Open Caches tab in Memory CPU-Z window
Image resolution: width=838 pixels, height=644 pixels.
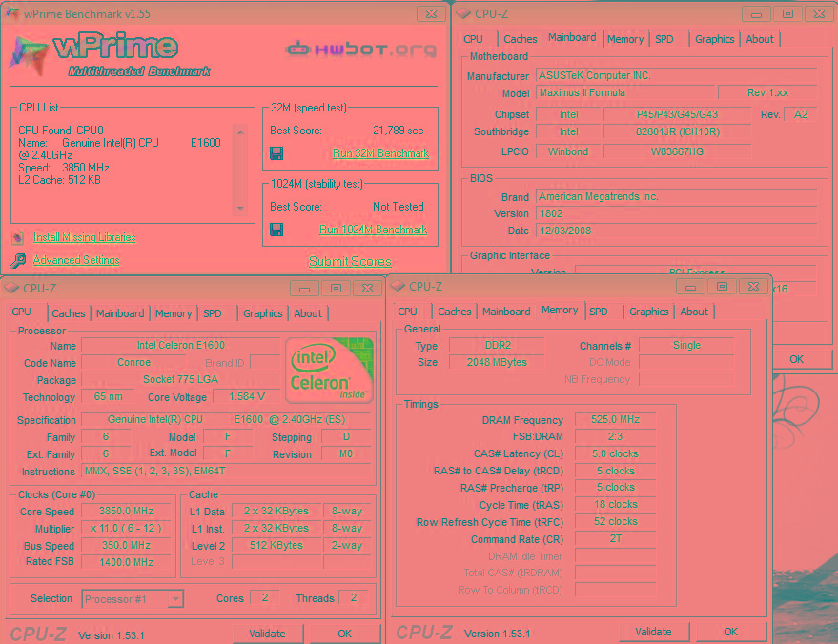click(x=454, y=312)
